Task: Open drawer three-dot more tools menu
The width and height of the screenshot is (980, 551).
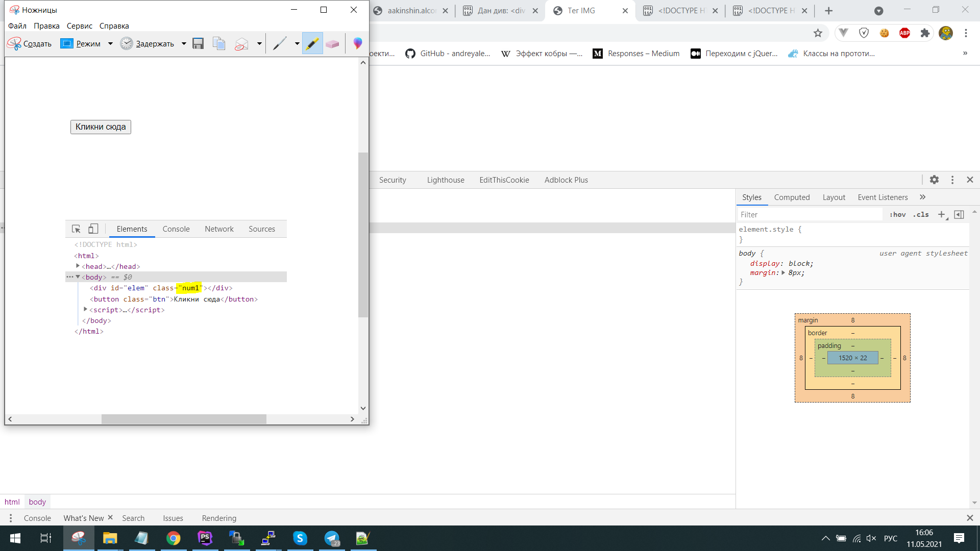Action: pos(10,518)
